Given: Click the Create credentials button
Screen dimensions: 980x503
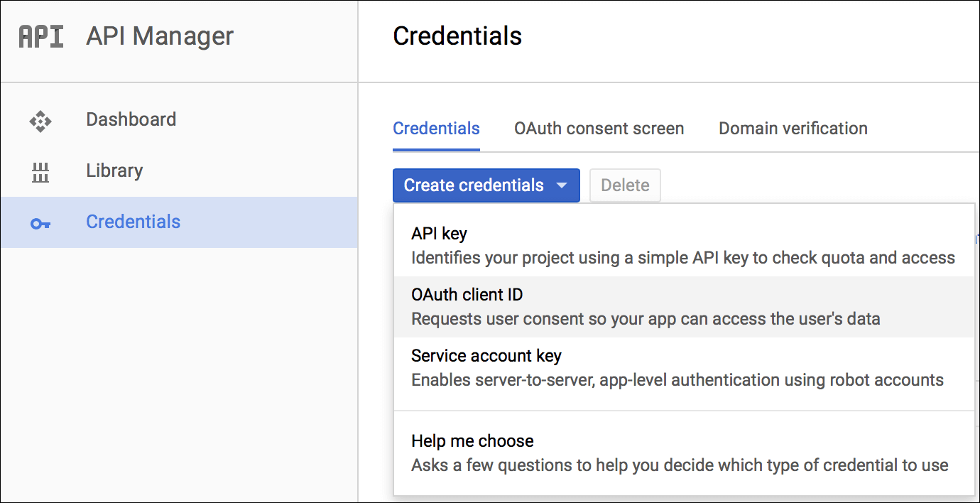Looking at the screenshot, I should click(486, 185).
